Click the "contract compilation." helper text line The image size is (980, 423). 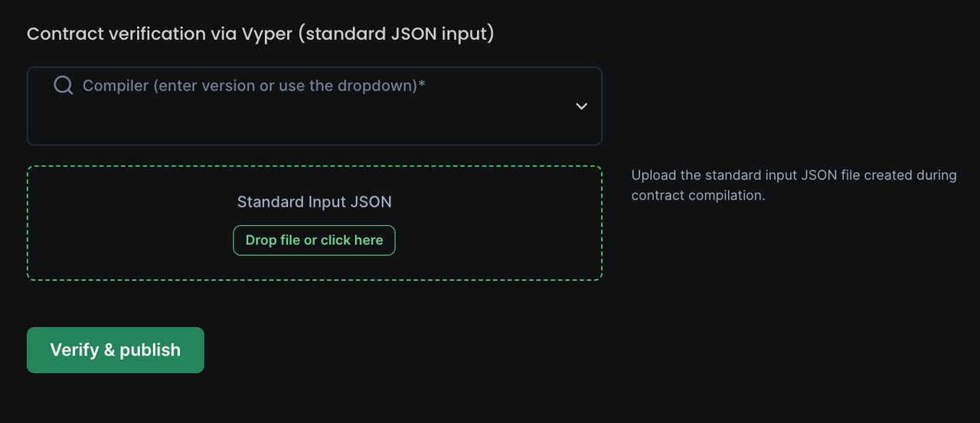pos(698,195)
